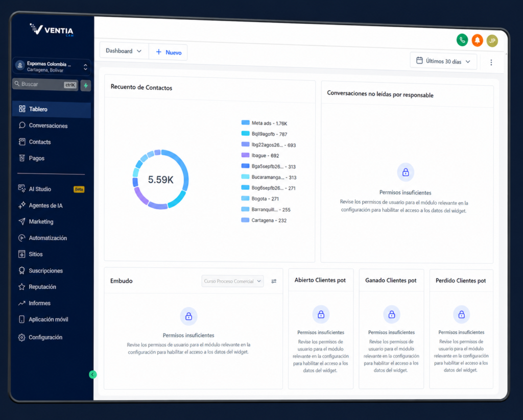Click the Recuento de Contactos widget title
The height and width of the screenshot is (420, 523).
tap(141, 87)
